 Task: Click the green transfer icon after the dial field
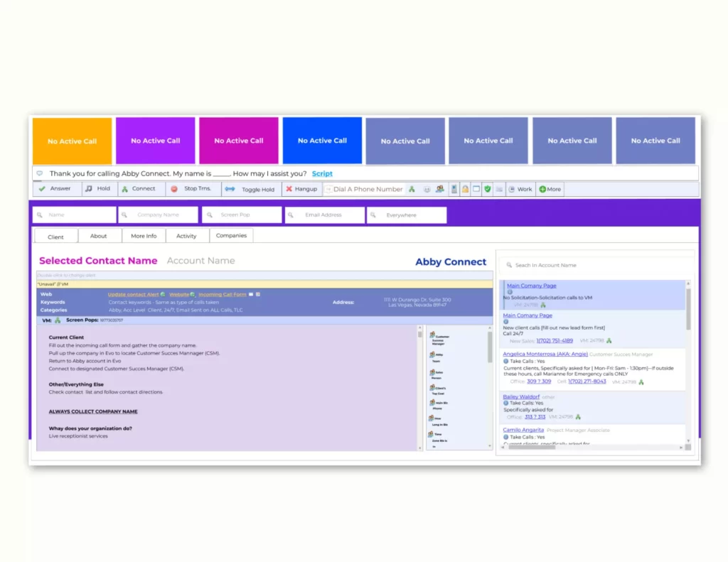tap(412, 189)
